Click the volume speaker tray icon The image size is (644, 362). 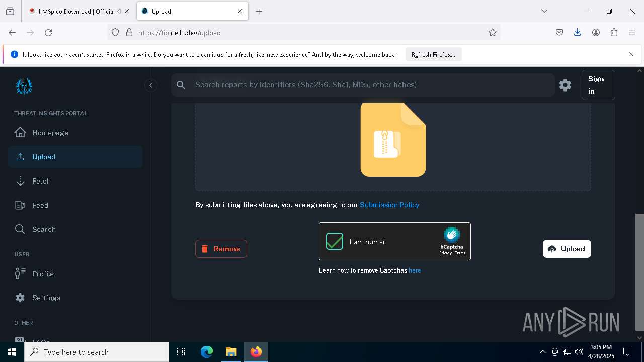(x=579, y=352)
